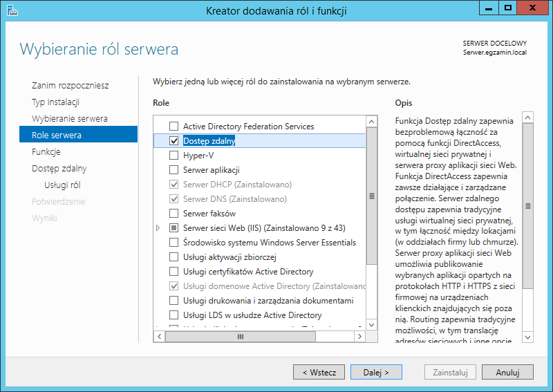Screen dimensions: 553x392
Task: Enable the Hyper-V role checkbox
Action: pos(174,156)
